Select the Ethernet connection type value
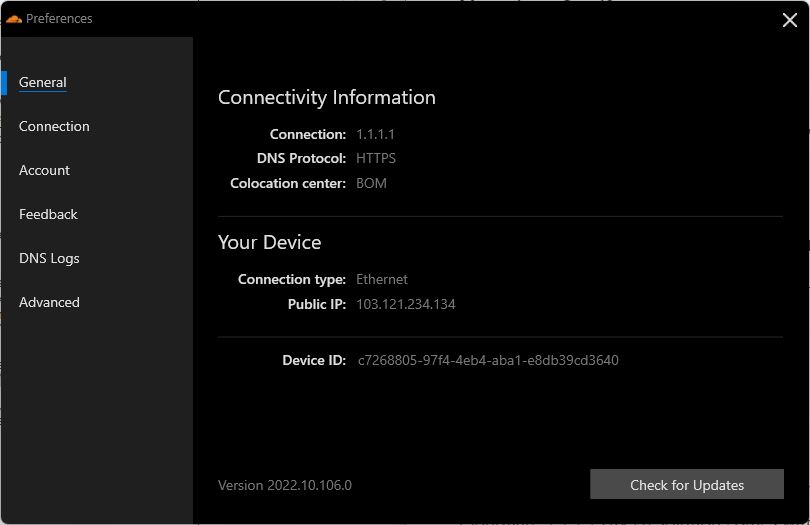The height and width of the screenshot is (525, 810). [x=382, y=280]
